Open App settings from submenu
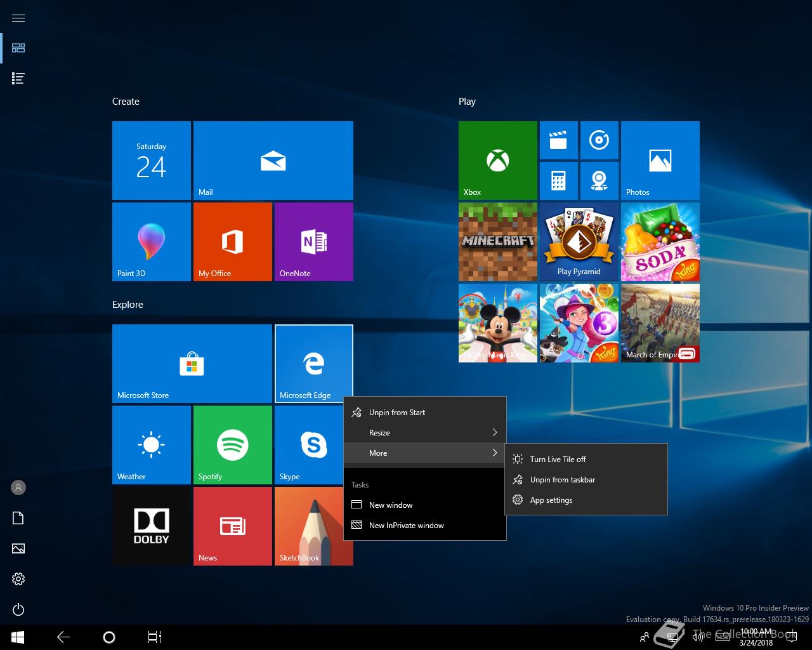The width and height of the screenshot is (812, 650). point(586,500)
